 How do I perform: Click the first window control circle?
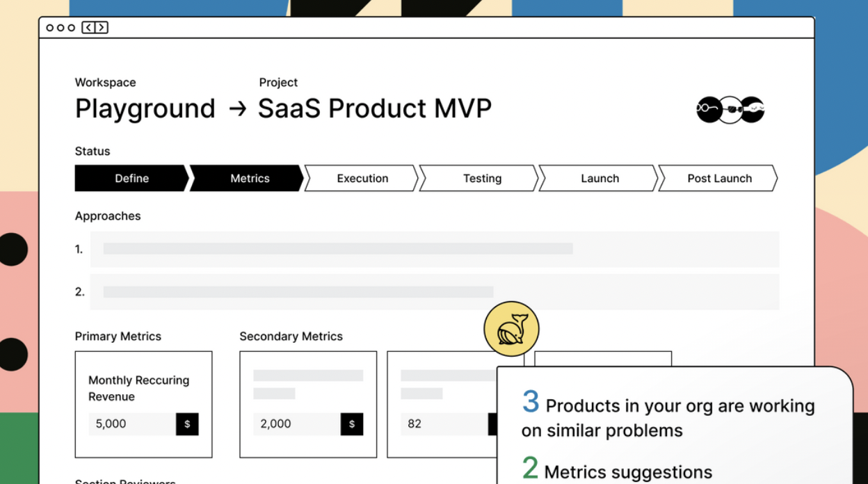tap(50, 28)
